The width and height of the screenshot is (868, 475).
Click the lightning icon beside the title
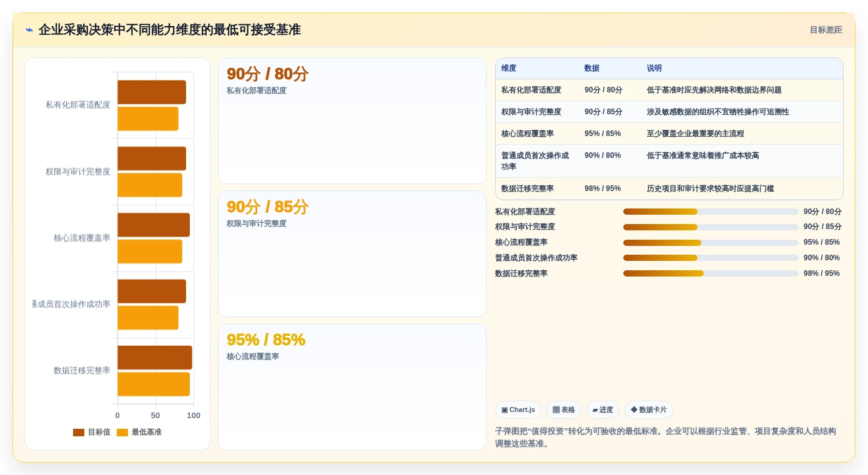[29, 30]
